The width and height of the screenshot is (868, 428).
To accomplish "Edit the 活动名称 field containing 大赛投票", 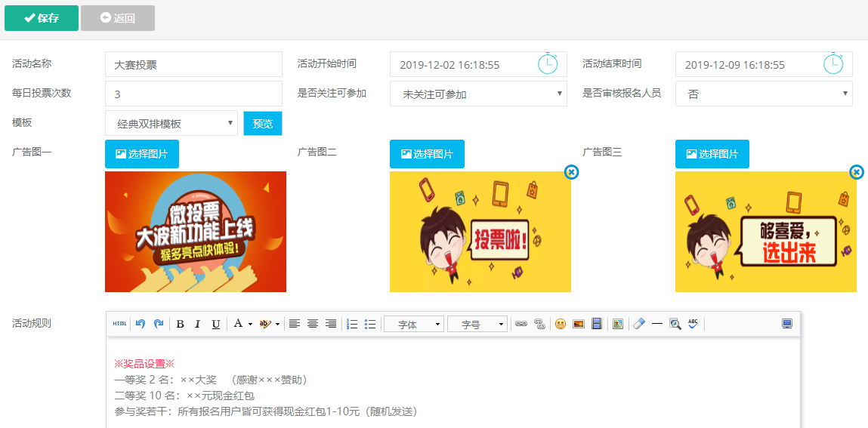I will 193,65.
